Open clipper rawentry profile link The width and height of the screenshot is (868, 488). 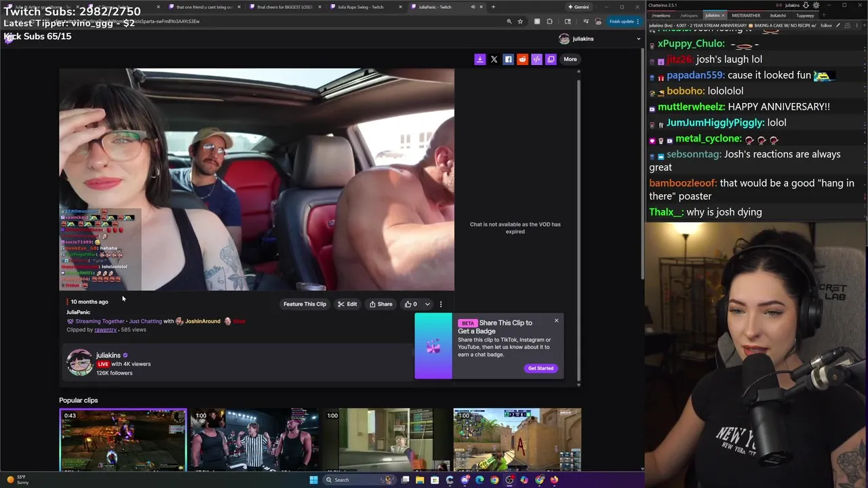[x=105, y=329]
